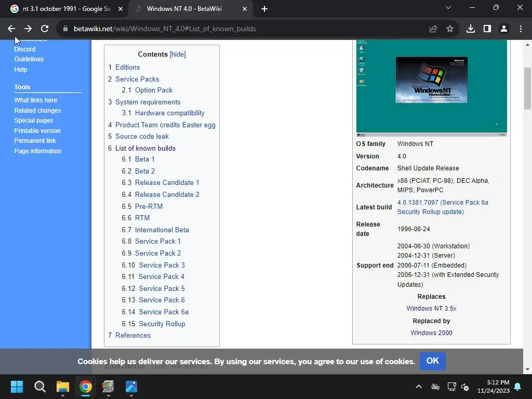Image resolution: width=532 pixels, height=399 pixels.
Task: Jump to the Pre-RTM builds
Action: (149, 206)
